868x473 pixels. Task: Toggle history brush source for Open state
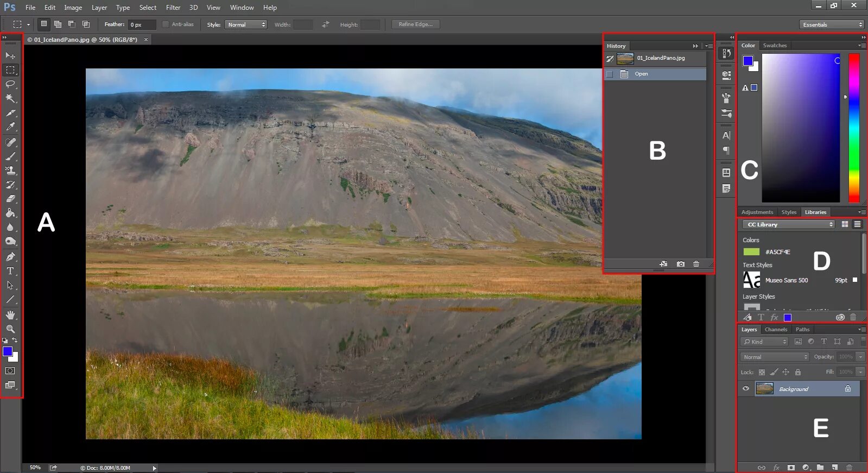(610, 74)
